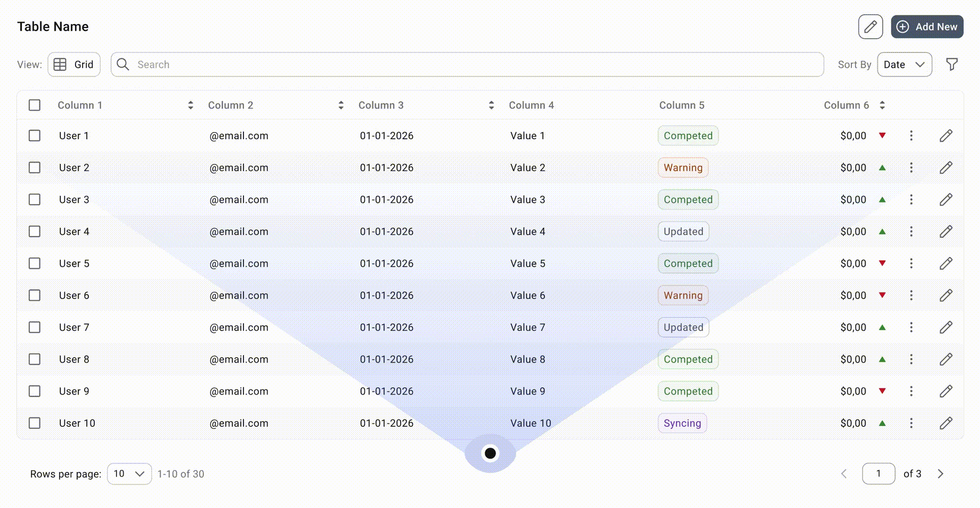Click the Competed badge in User 1 row
This screenshot has height=508, width=980.
coord(688,136)
